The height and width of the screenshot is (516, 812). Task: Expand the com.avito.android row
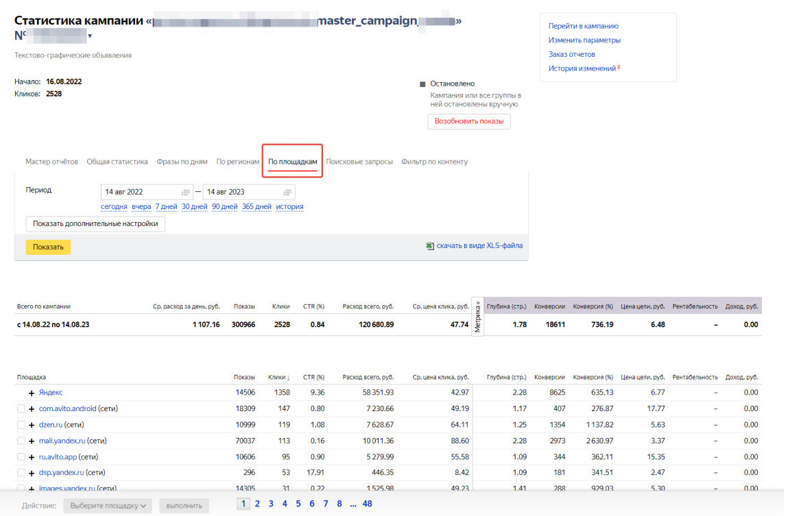coord(32,409)
